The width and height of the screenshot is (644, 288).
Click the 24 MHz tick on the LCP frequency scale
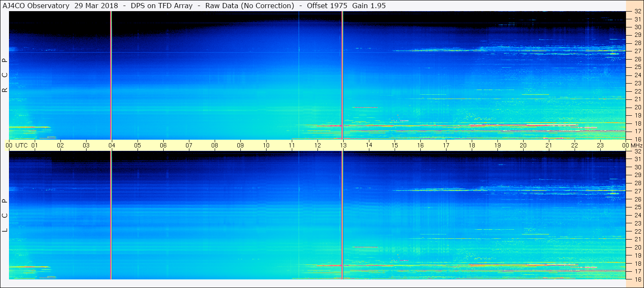pos(637,215)
